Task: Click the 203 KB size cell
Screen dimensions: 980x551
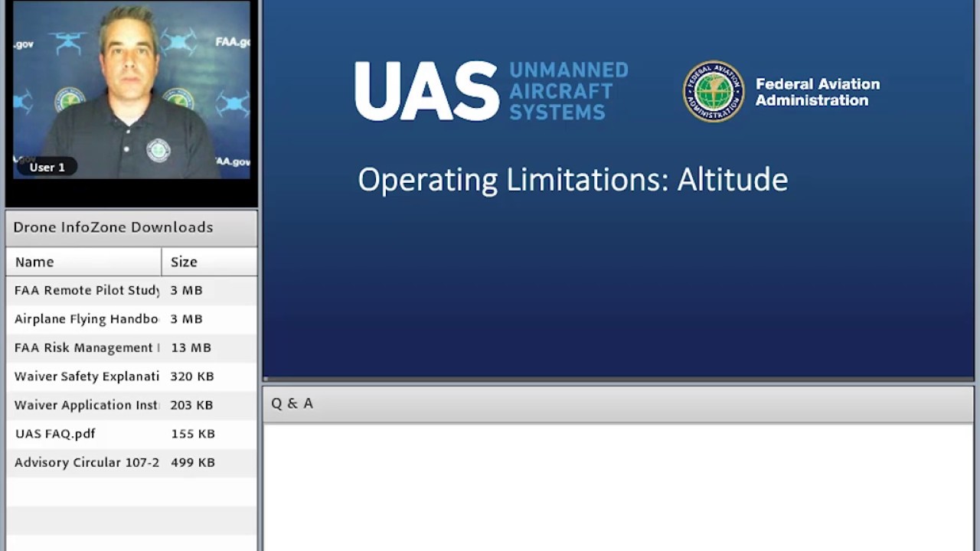Action: tap(191, 405)
